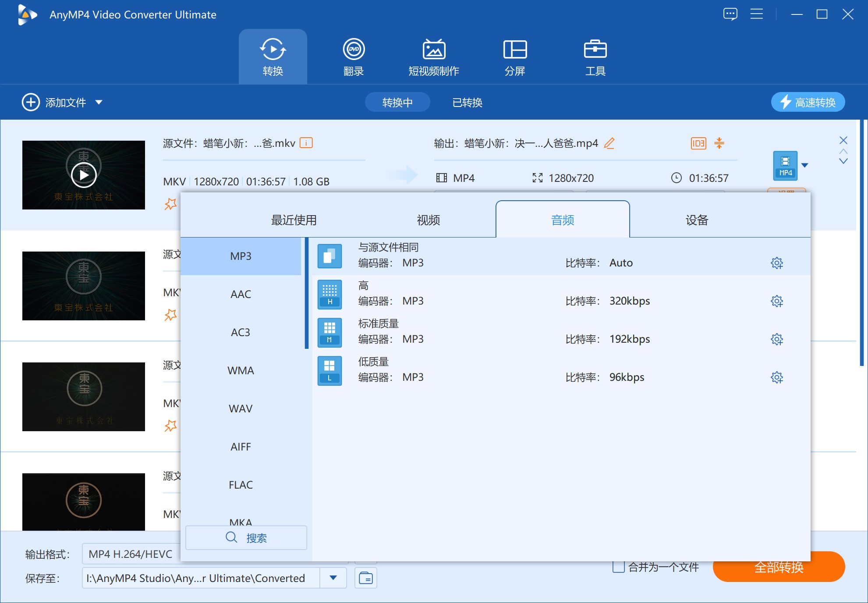Click the star edit icon of third file

[170, 426]
